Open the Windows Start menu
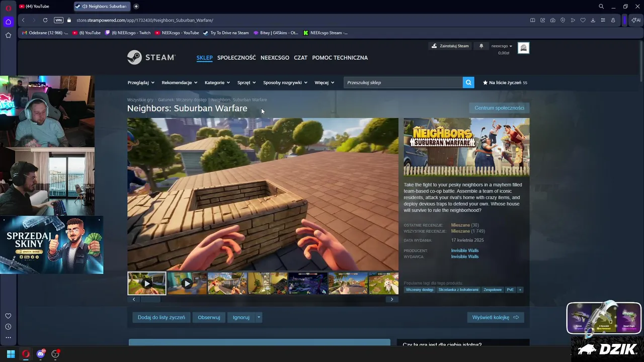 (x=11, y=354)
